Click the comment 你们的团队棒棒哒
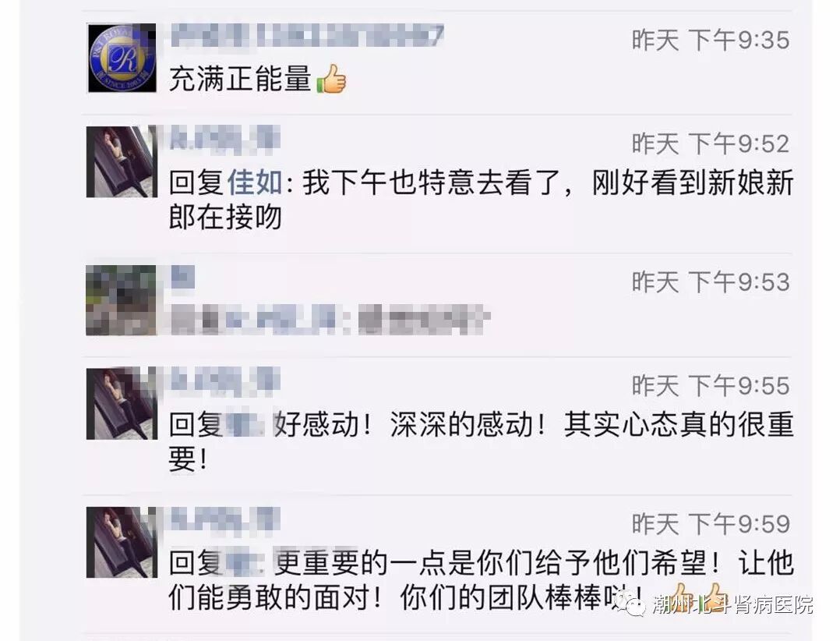The image size is (840, 641). 481,580
